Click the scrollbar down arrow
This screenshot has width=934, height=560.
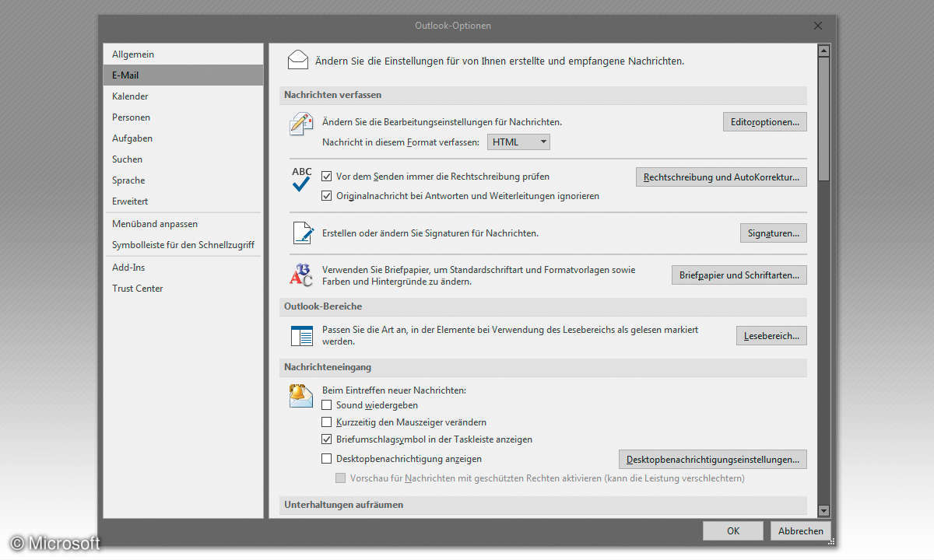(823, 510)
